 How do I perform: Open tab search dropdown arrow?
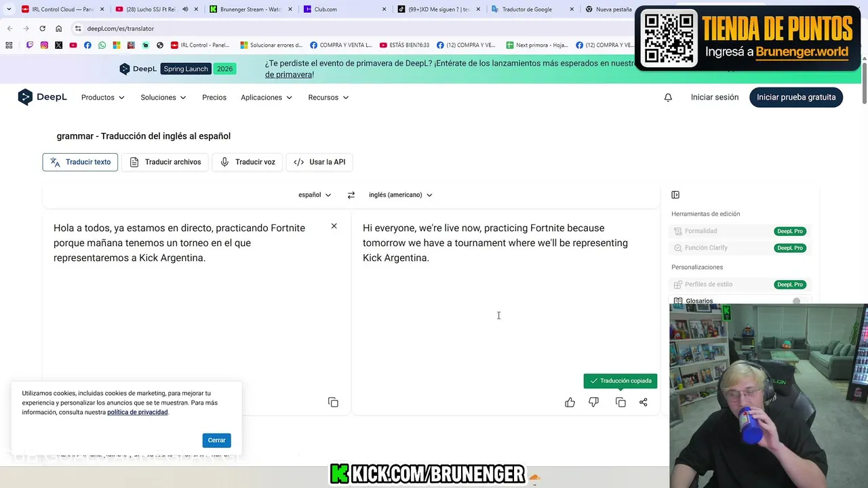(x=9, y=9)
